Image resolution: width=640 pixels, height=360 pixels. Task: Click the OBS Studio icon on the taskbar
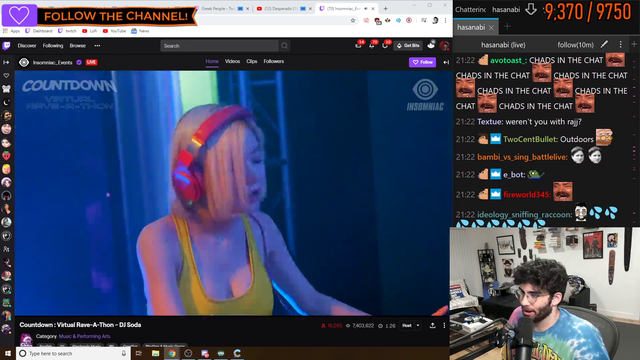coord(188,353)
